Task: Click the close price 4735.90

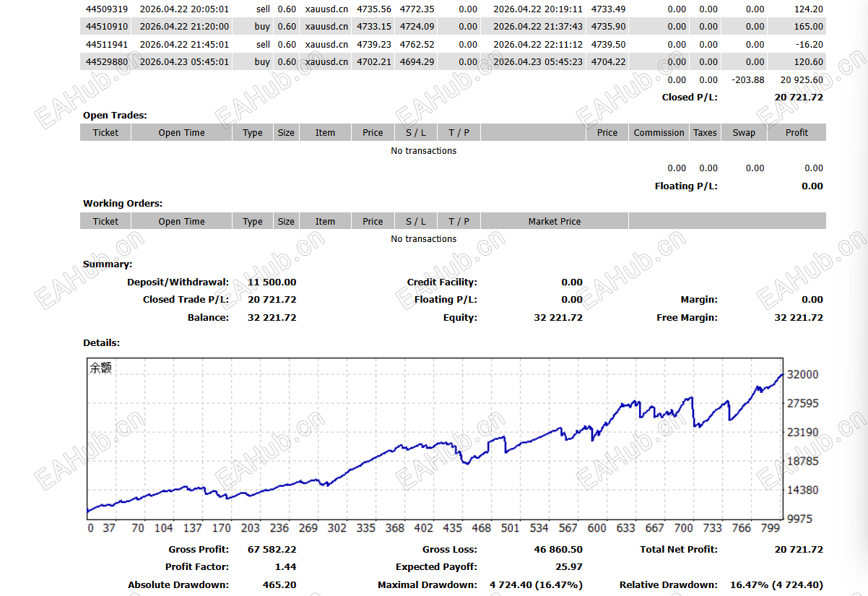Action: 609,26
